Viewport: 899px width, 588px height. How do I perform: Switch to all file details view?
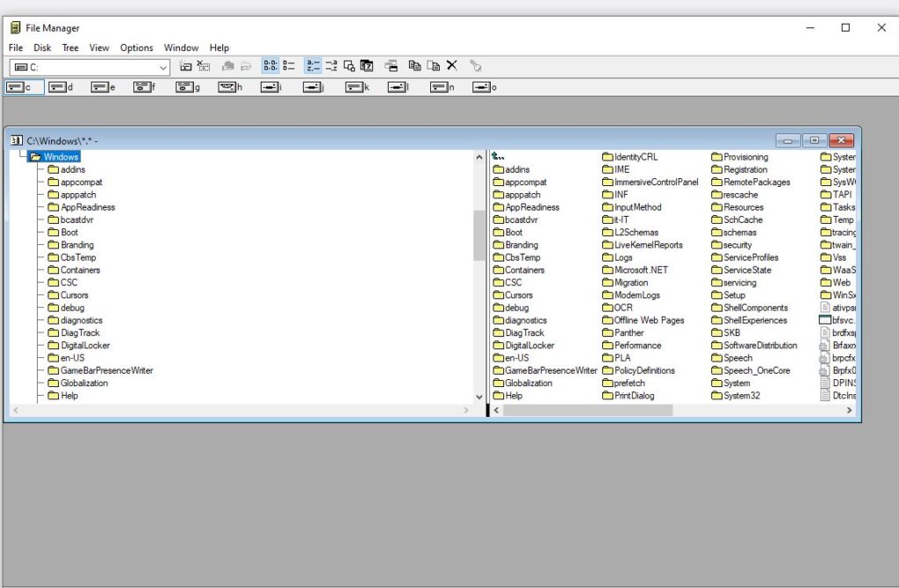coord(289,67)
